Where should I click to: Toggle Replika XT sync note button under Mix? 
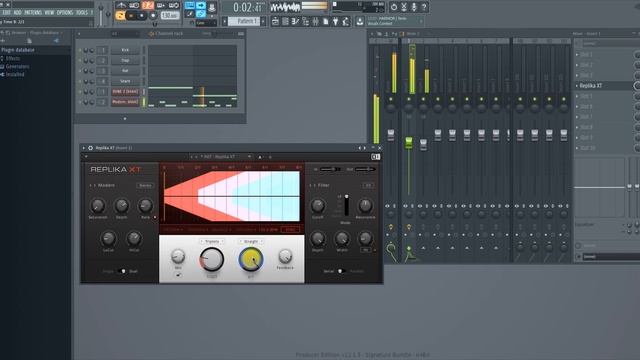pos(178,275)
